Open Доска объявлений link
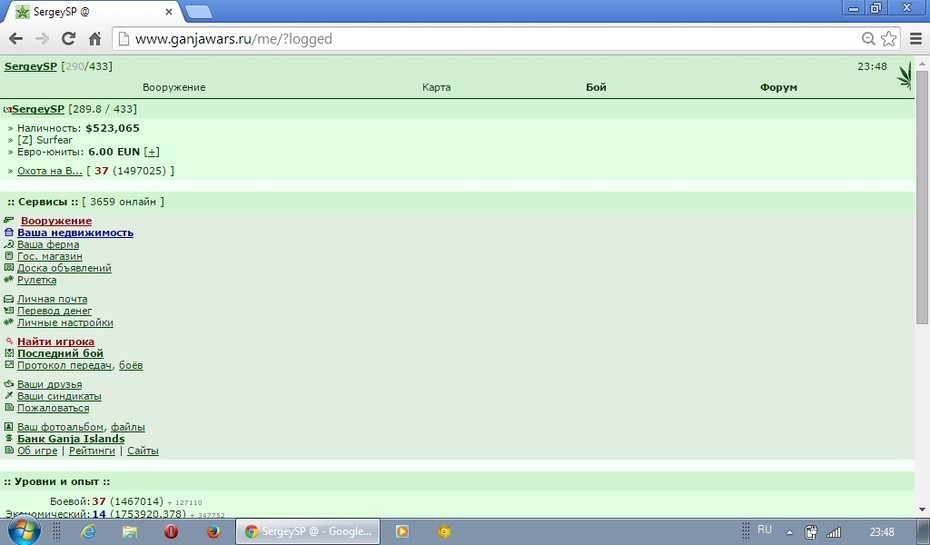930x545 pixels. coord(64,268)
